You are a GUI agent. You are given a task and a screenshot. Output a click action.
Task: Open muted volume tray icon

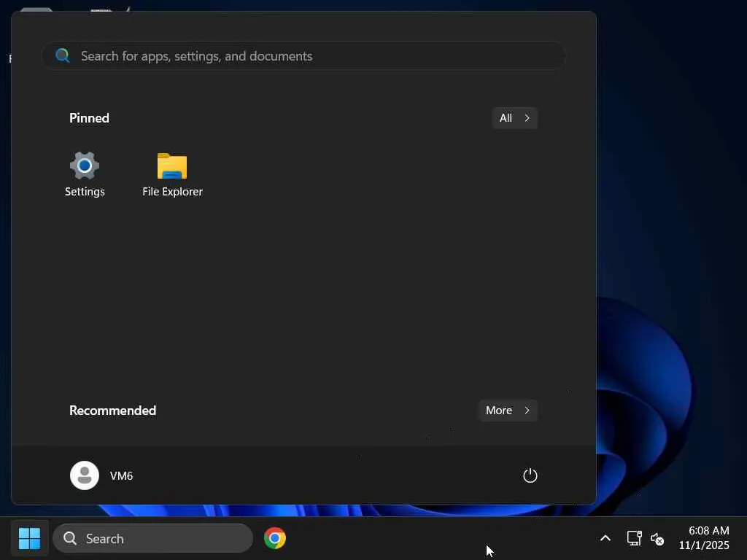pos(657,539)
